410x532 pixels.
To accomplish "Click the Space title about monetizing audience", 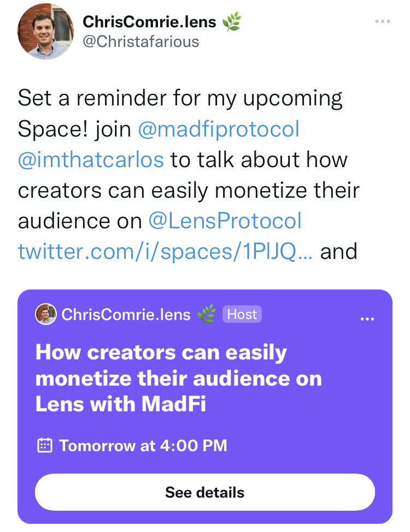I will pos(179,378).
